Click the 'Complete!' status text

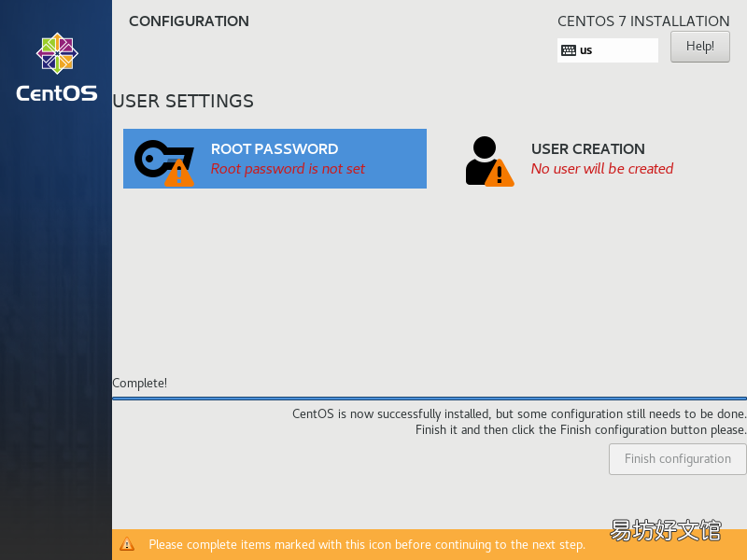[139, 383]
